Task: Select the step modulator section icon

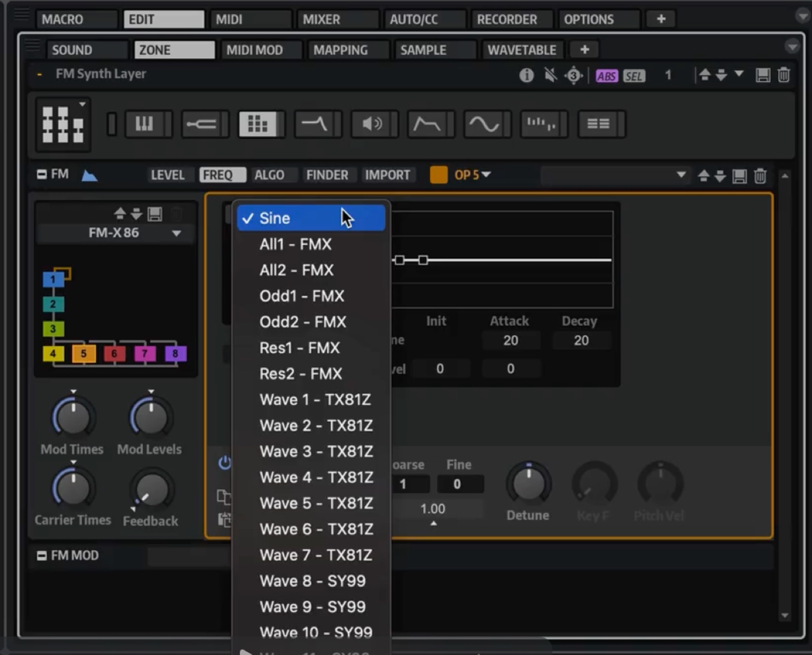Action: 540,124
